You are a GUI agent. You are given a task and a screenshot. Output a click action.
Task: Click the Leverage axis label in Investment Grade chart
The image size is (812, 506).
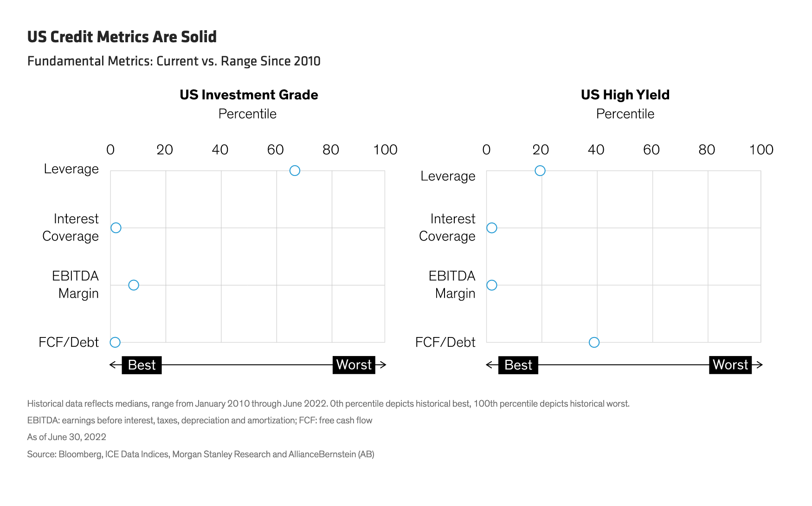(71, 169)
